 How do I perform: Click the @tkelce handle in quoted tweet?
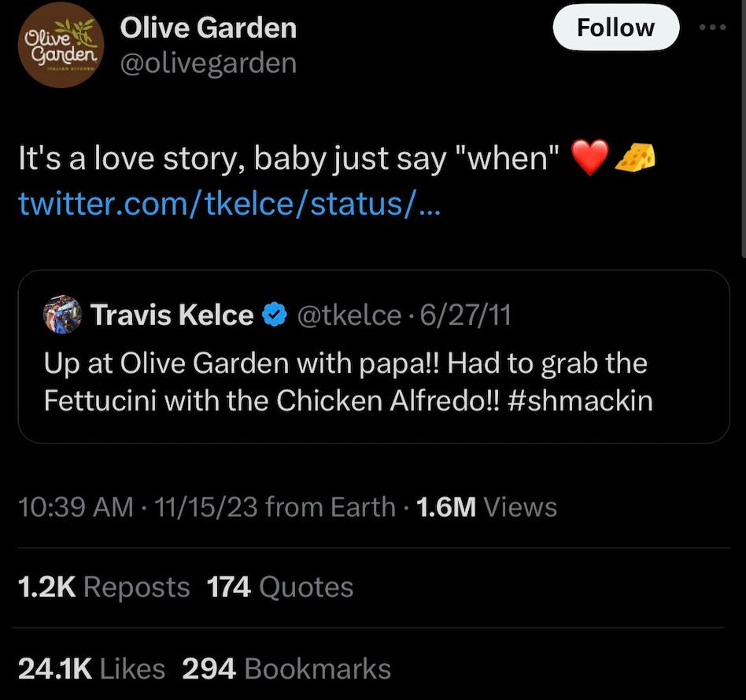[x=351, y=314]
